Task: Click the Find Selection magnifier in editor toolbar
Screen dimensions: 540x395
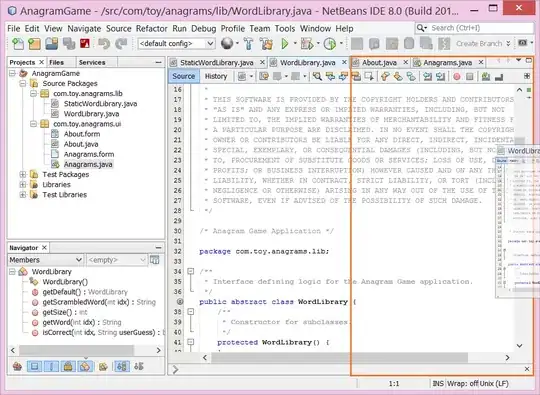Action: (317, 76)
